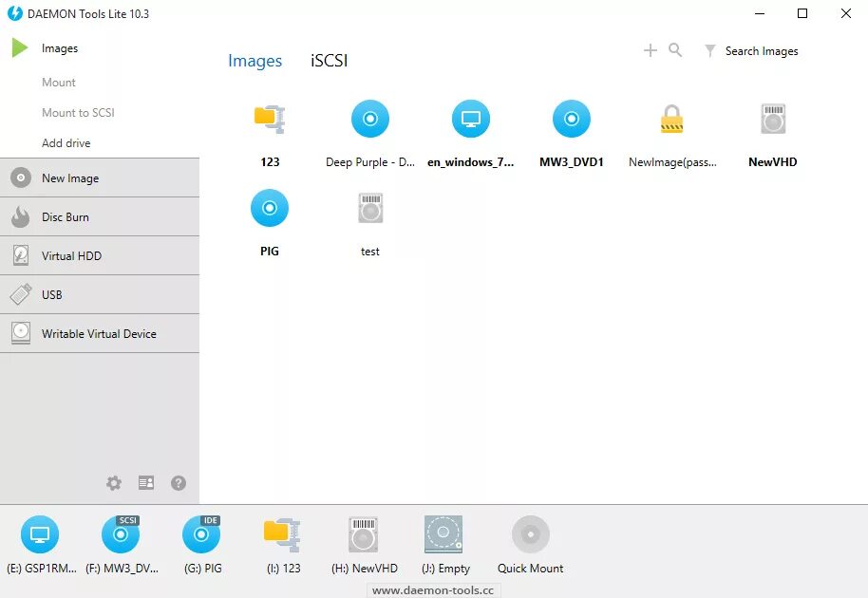
Task: Click Add drive in the sidebar
Action: click(x=65, y=142)
